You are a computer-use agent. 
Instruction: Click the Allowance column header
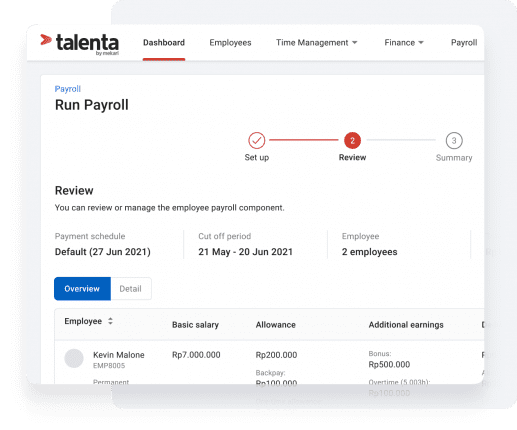[x=276, y=325]
